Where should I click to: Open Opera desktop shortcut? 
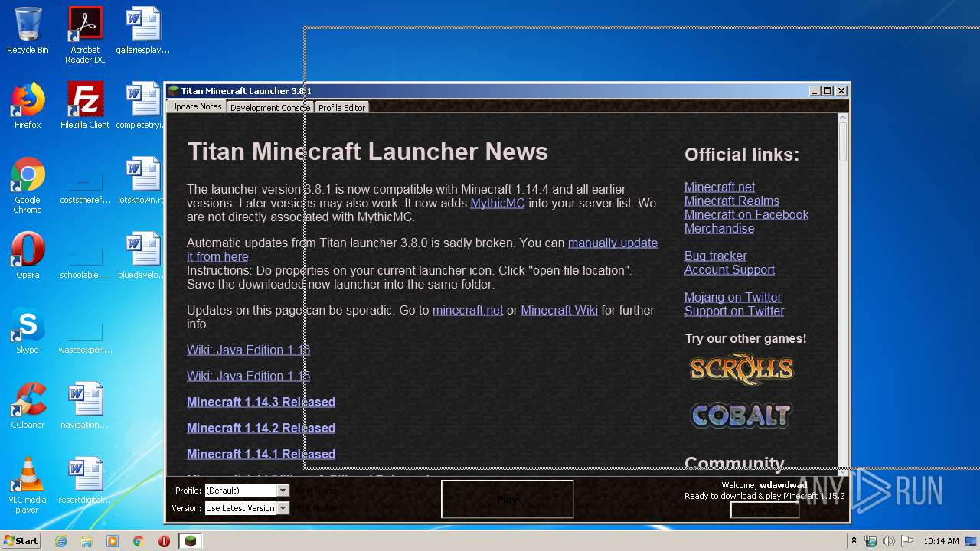28,256
